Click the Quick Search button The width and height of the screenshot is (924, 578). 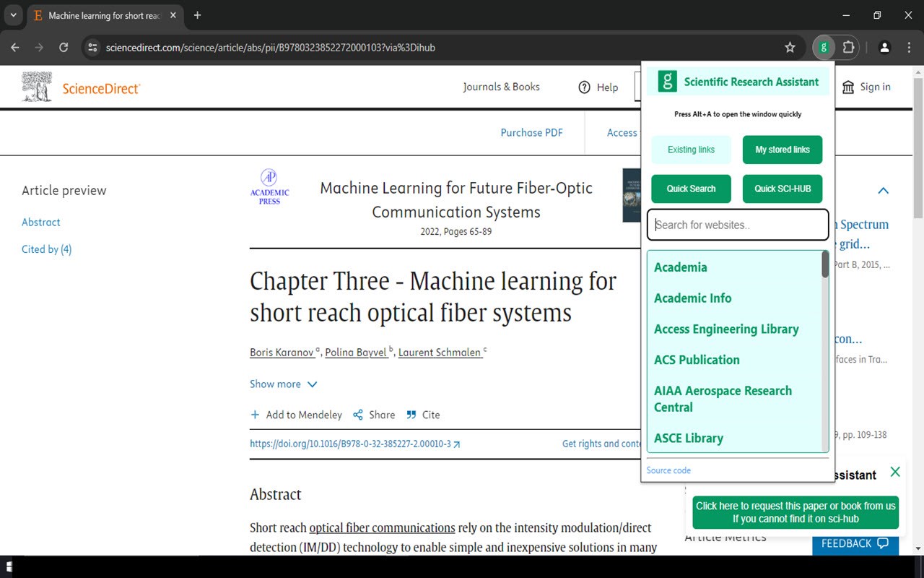tap(691, 189)
